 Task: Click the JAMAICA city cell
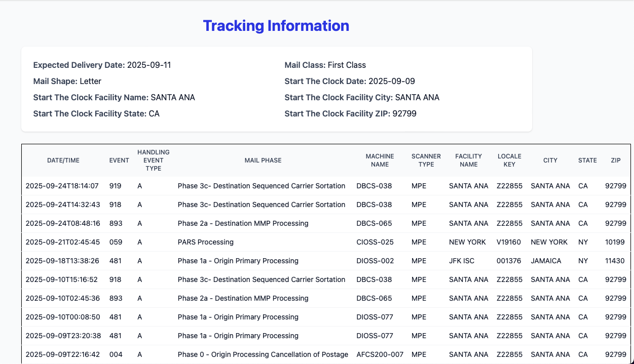point(546,261)
